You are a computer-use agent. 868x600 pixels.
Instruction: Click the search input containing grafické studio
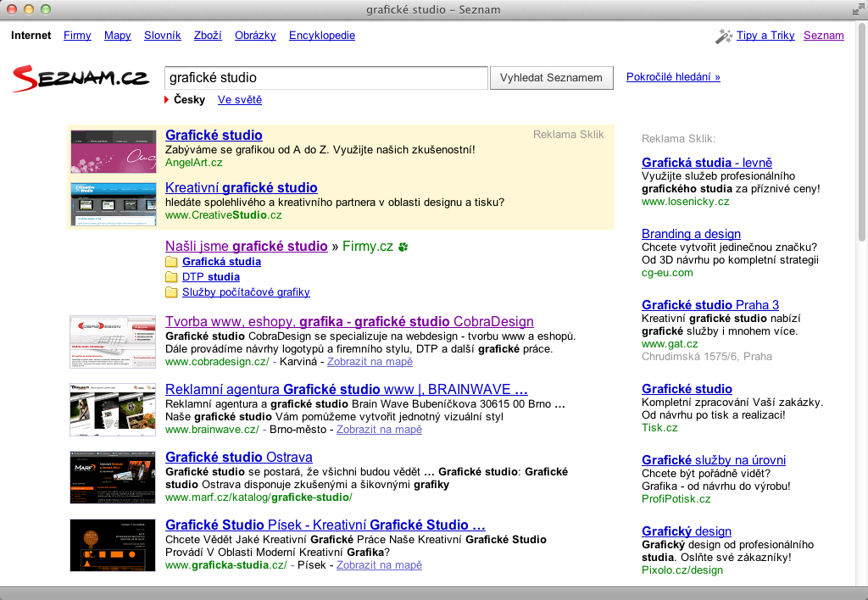[326, 77]
